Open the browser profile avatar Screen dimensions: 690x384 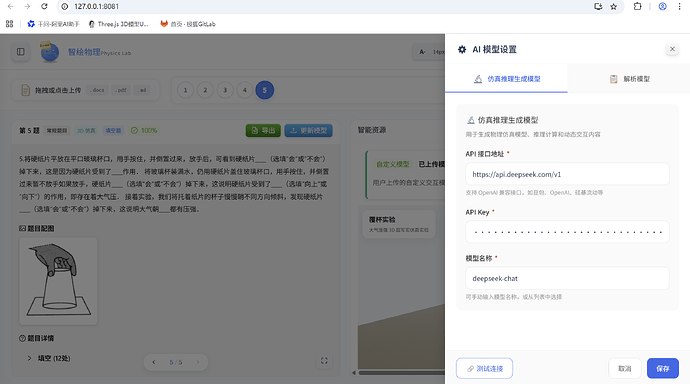tap(662, 7)
